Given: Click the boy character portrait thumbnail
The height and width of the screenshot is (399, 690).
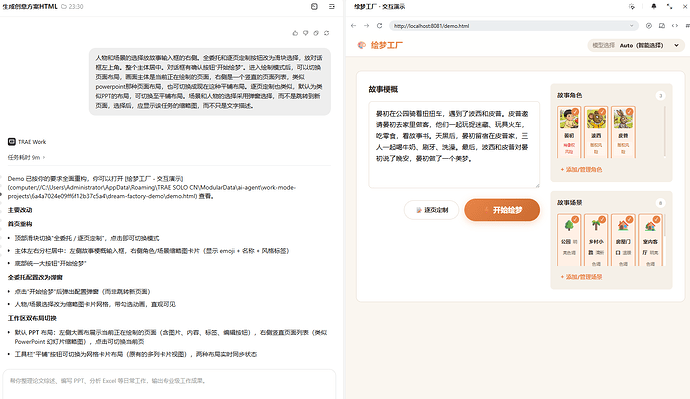Looking at the screenshot, I should click(x=569, y=118).
